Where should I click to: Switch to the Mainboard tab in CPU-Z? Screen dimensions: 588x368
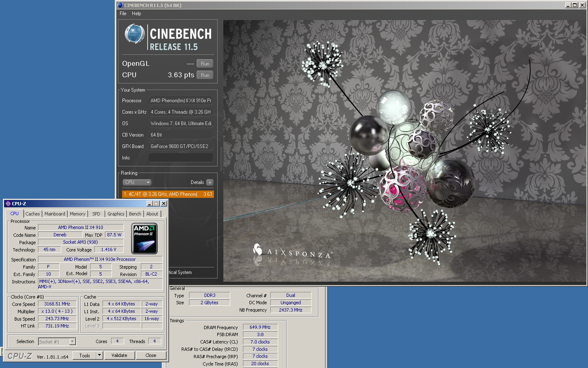pos(55,214)
